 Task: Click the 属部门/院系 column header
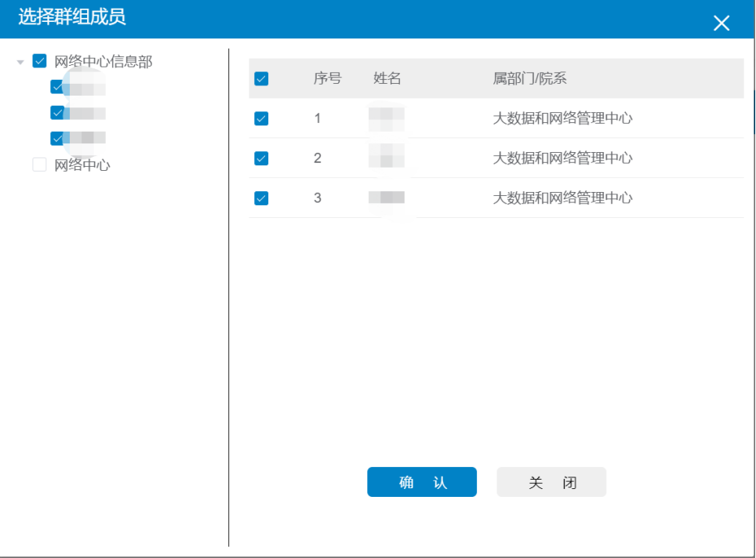tap(529, 78)
